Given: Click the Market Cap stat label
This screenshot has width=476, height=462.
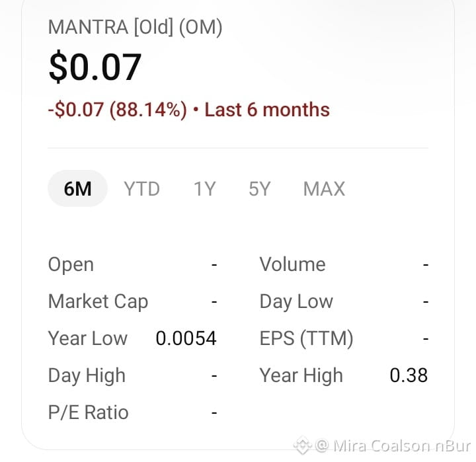Looking at the screenshot, I should pos(98,302).
